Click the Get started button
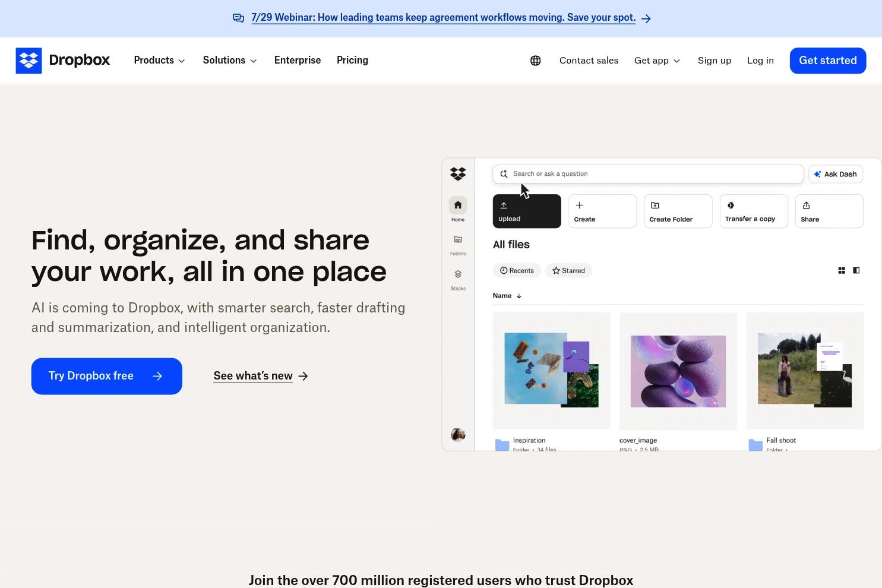The image size is (882, 588). [x=828, y=61]
